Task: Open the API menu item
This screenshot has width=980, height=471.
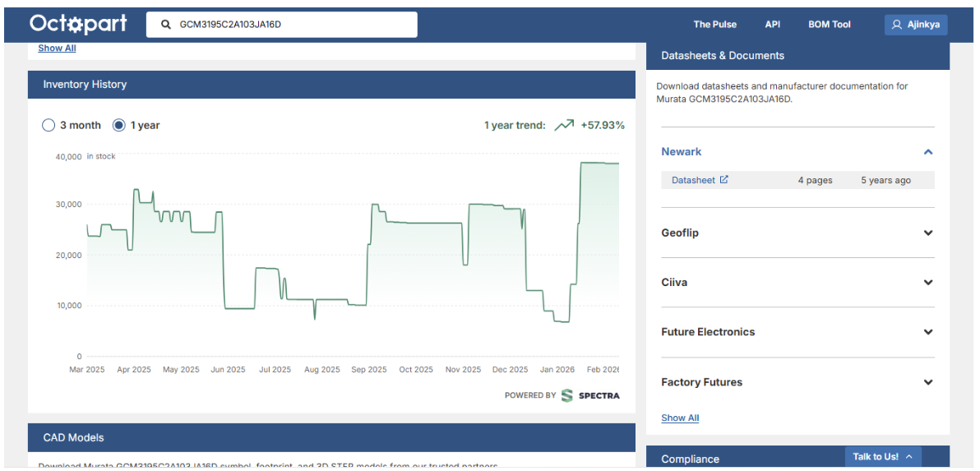Action: [773, 25]
